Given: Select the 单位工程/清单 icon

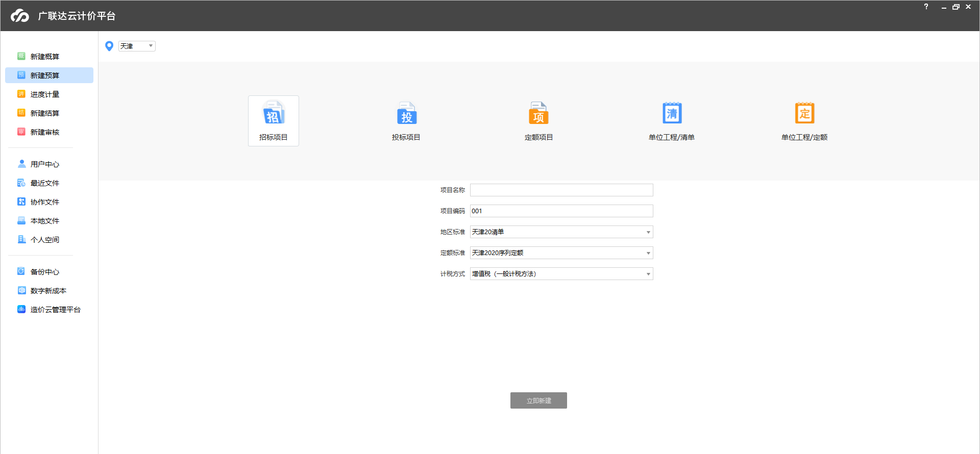Looking at the screenshot, I should [x=672, y=113].
